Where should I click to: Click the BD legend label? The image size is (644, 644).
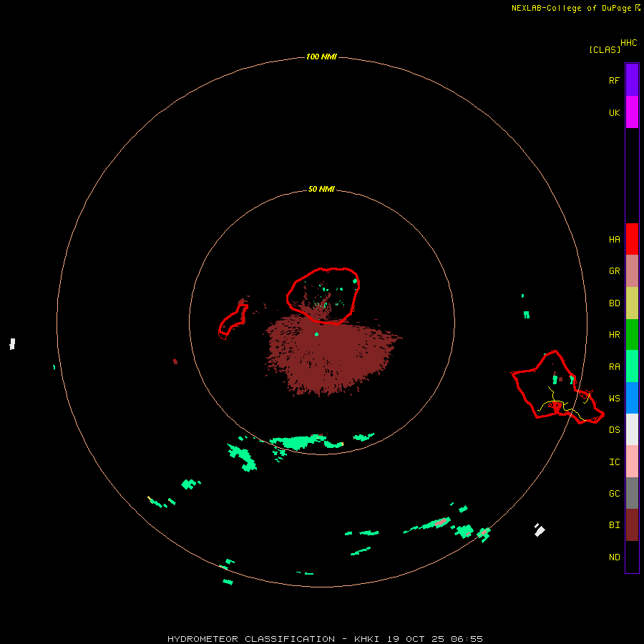pyautogui.click(x=614, y=303)
